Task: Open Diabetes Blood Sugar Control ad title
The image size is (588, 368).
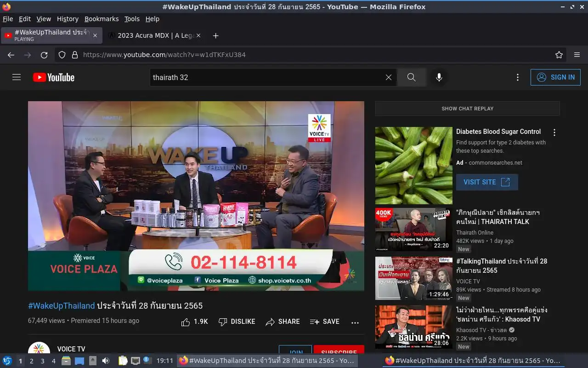Action: coord(498,132)
